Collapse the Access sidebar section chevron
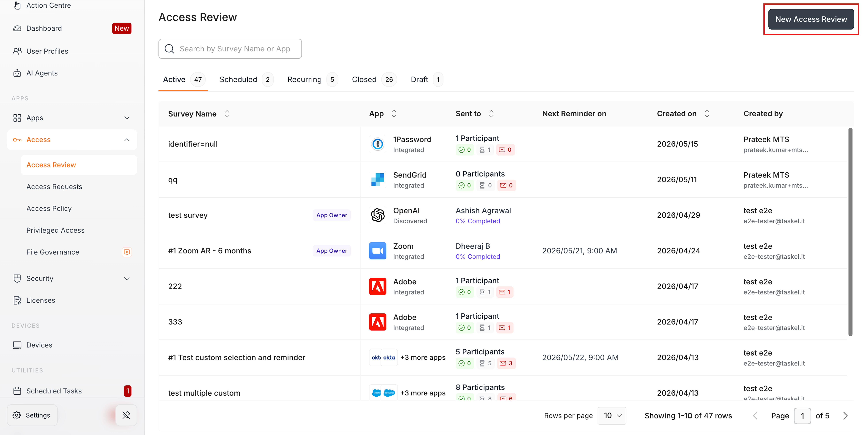 [127, 140]
